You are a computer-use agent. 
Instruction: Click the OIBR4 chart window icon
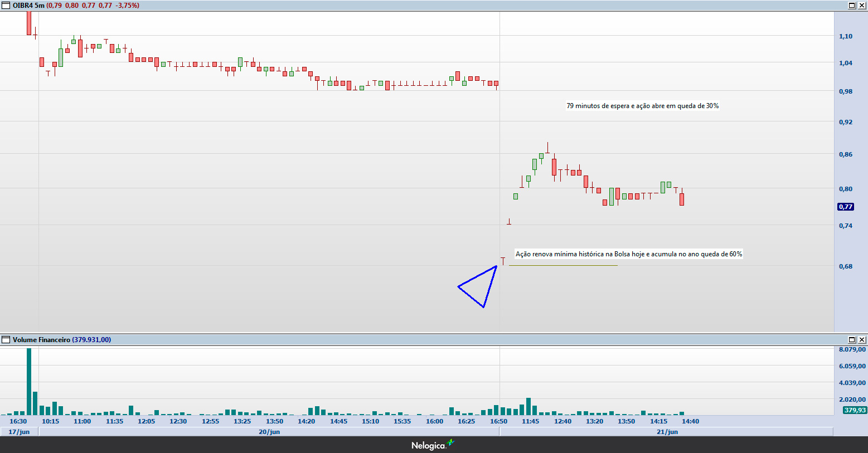click(6, 6)
